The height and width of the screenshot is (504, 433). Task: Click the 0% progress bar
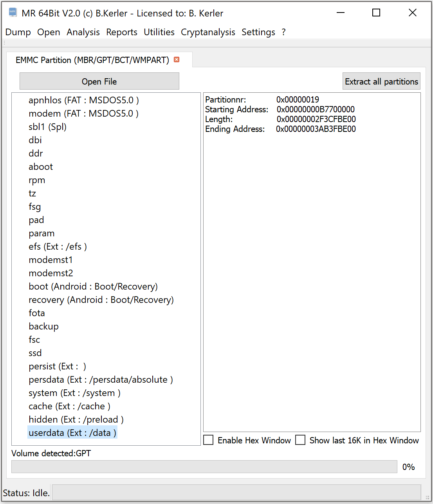pyautogui.click(x=204, y=466)
